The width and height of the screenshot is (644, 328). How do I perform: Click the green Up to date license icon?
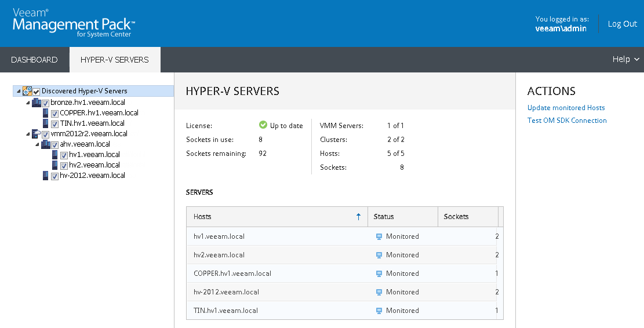[263, 125]
